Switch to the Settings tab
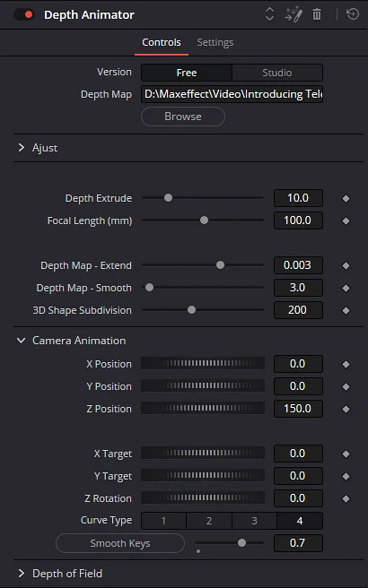The image size is (368, 588). [215, 42]
